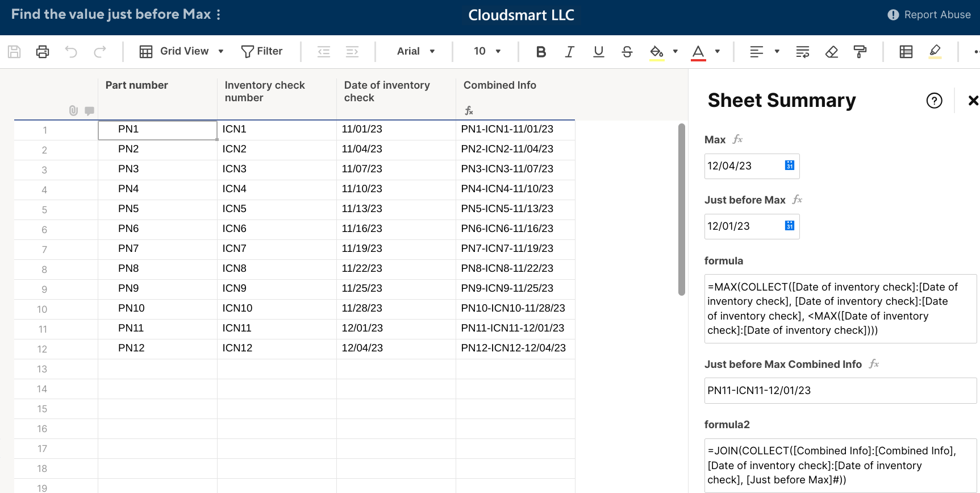The image size is (980, 493).
Task: Click the comments bubble column icon
Action: point(89,110)
